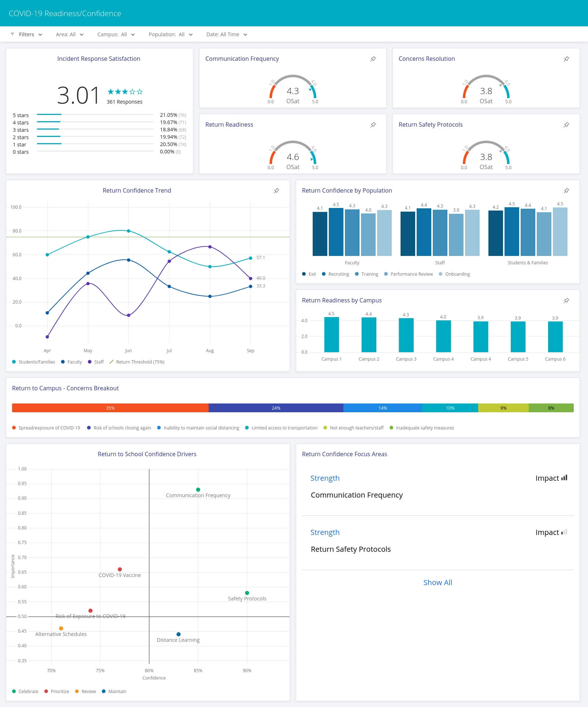Toggle Review legend item in drivers chart
This screenshot has width=588, height=707.
pos(85,691)
